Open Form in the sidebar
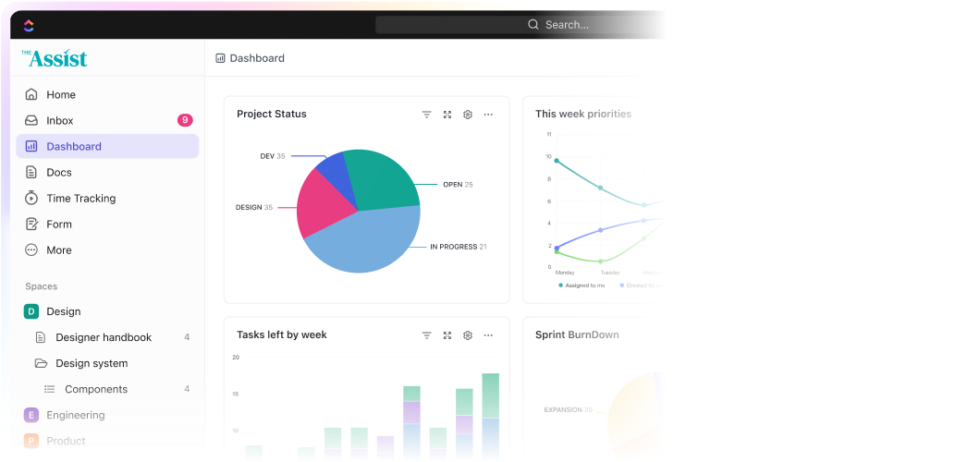Viewport: 980px width, 462px height. point(107,225)
